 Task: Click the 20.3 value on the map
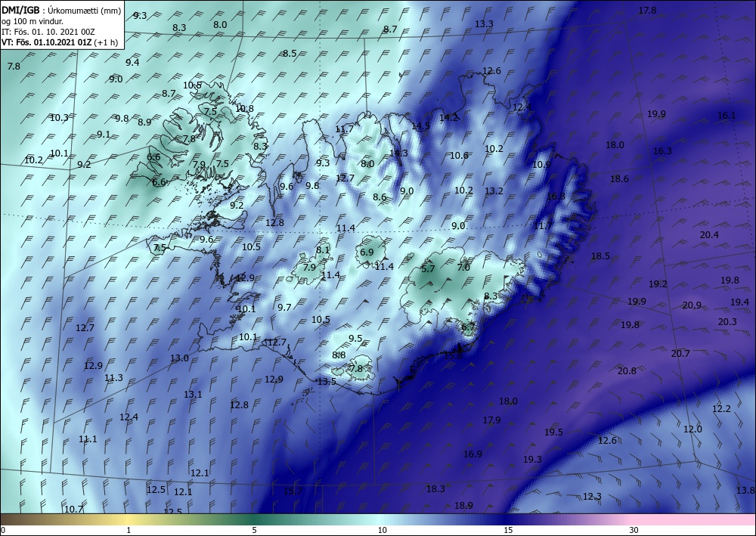pyautogui.click(x=727, y=321)
